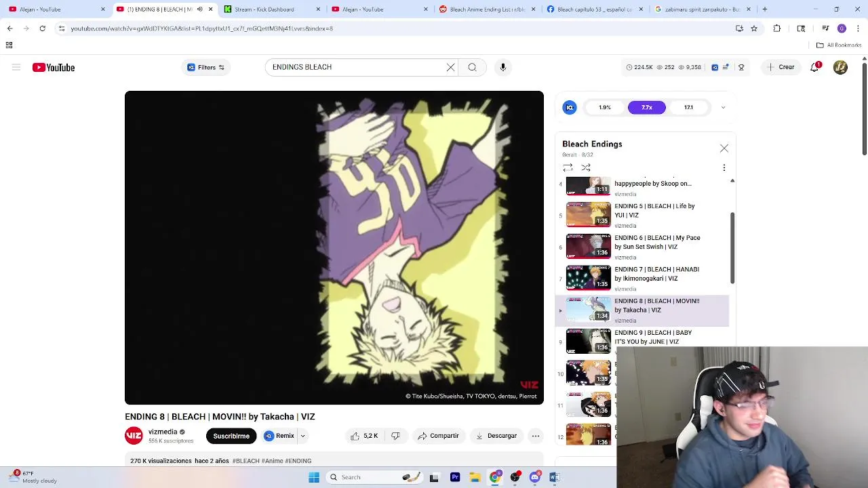Expand the Remix dropdown arrow
The height and width of the screenshot is (488, 868).
point(302,436)
